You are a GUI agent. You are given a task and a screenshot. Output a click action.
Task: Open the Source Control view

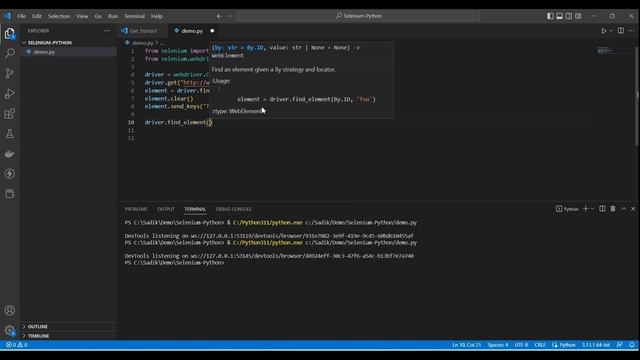tap(9, 73)
